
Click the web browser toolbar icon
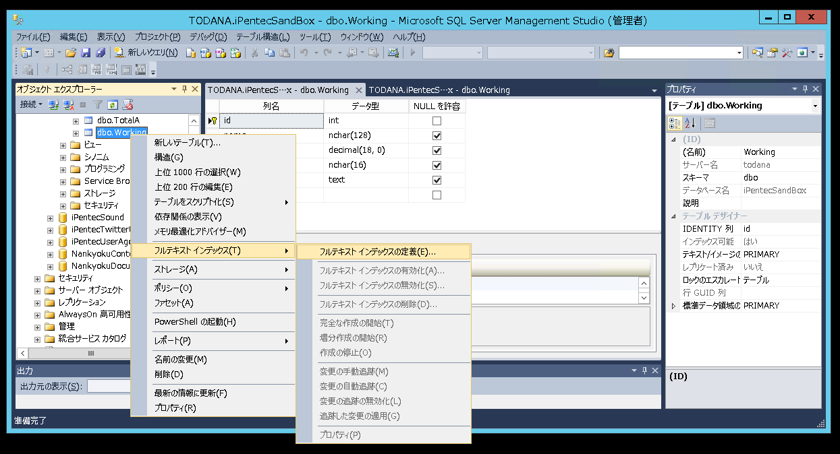click(x=802, y=53)
